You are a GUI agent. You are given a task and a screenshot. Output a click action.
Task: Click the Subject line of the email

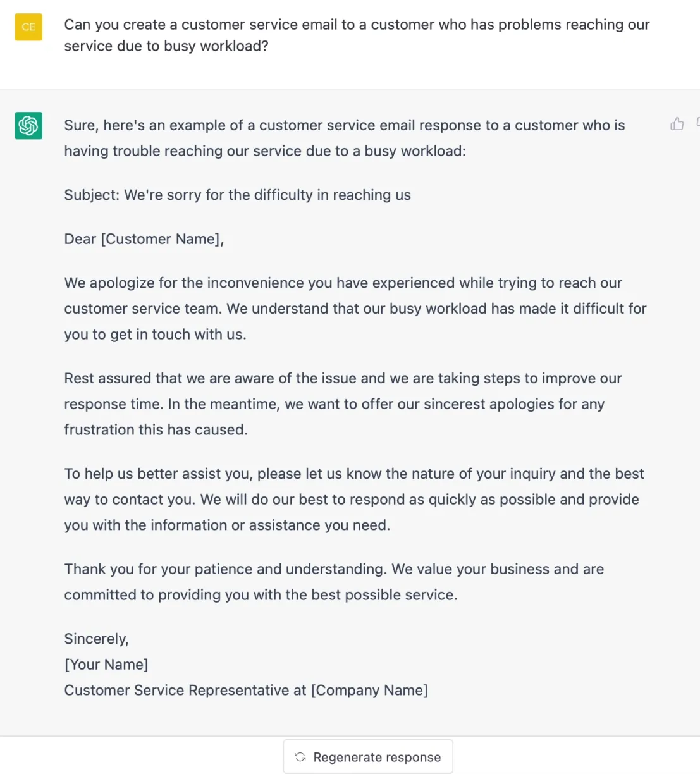pos(237,195)
